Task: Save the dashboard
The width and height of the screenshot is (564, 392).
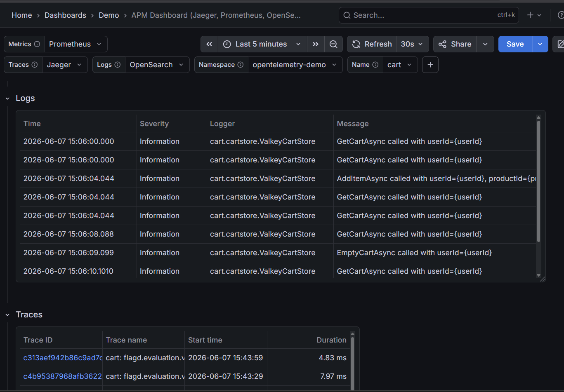Action: coord(515,44)
